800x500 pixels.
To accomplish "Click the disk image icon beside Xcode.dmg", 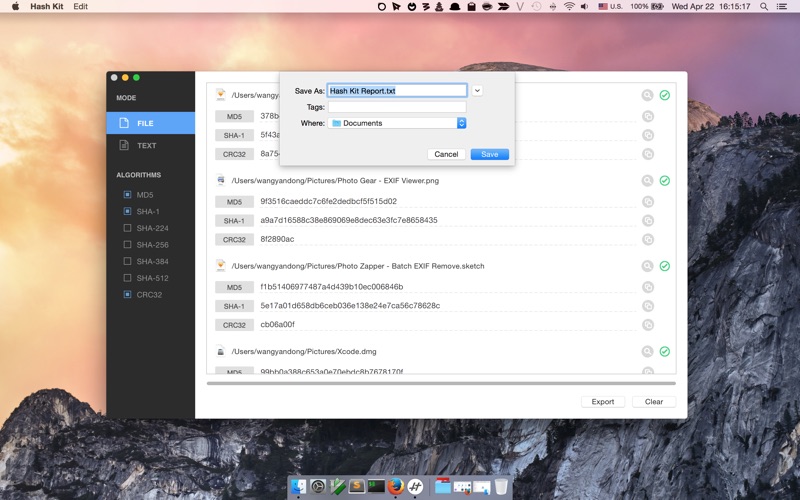I will pos(220,351).
